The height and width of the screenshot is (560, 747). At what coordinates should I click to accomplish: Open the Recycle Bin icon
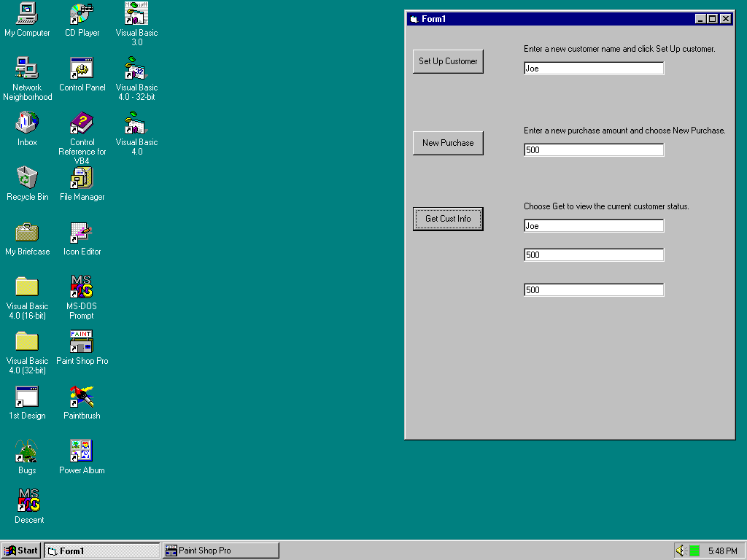(27, 178)
